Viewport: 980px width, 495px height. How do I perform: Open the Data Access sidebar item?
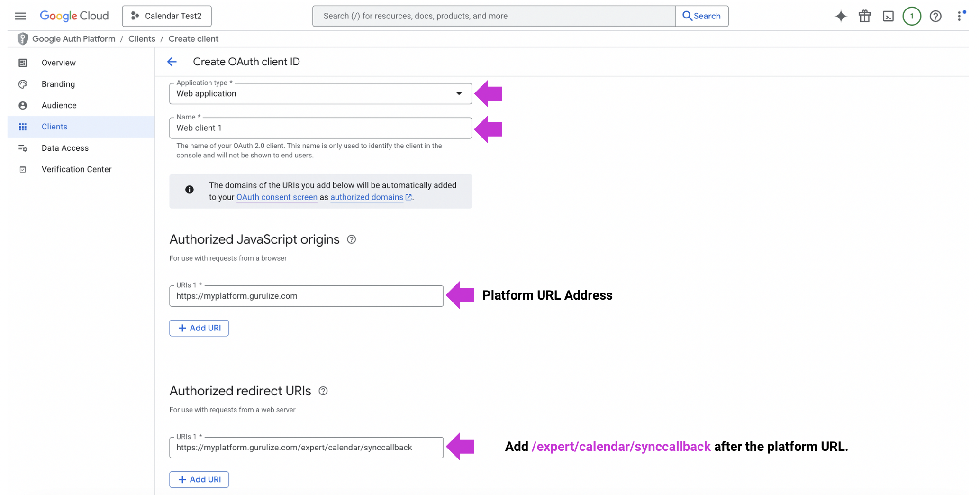(81, 148)
